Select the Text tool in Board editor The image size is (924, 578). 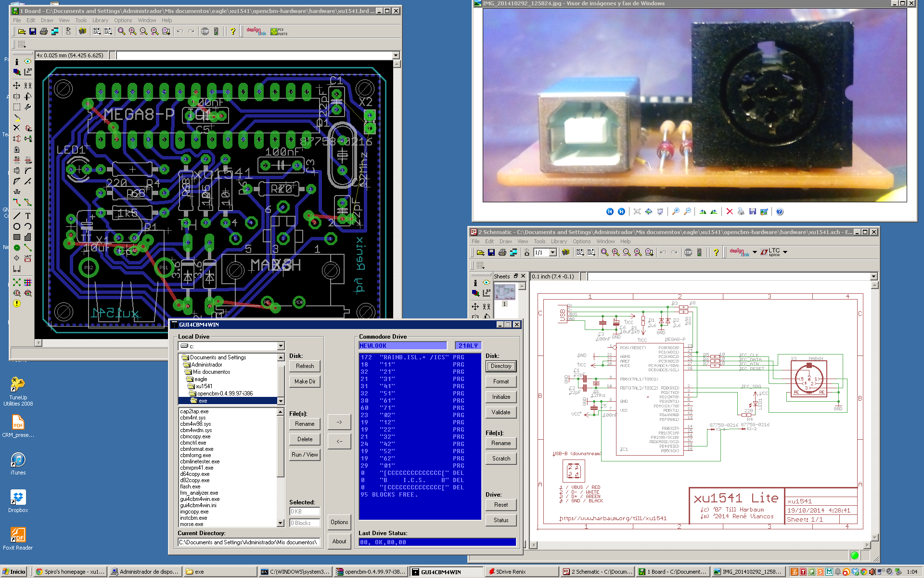(28, 215)
